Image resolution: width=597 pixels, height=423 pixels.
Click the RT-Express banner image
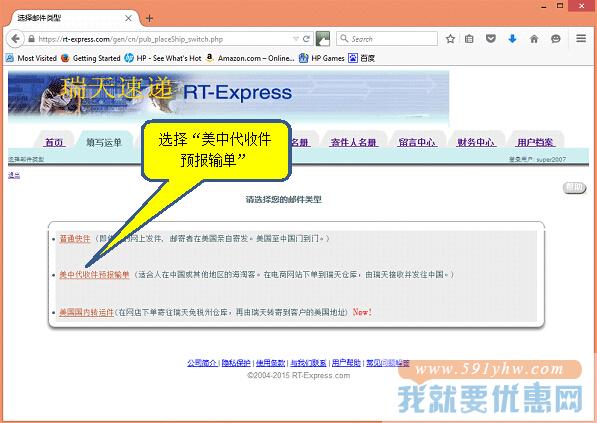click(x=228, y=97)
